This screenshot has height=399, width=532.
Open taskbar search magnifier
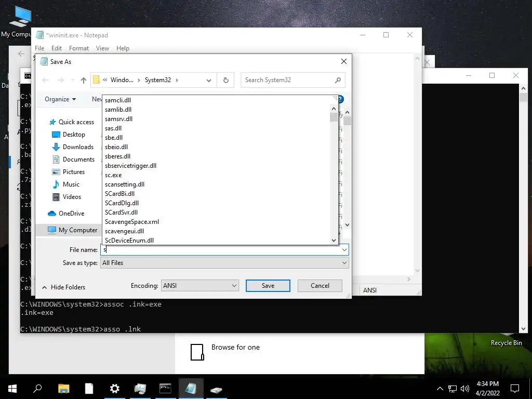point(37,389)
